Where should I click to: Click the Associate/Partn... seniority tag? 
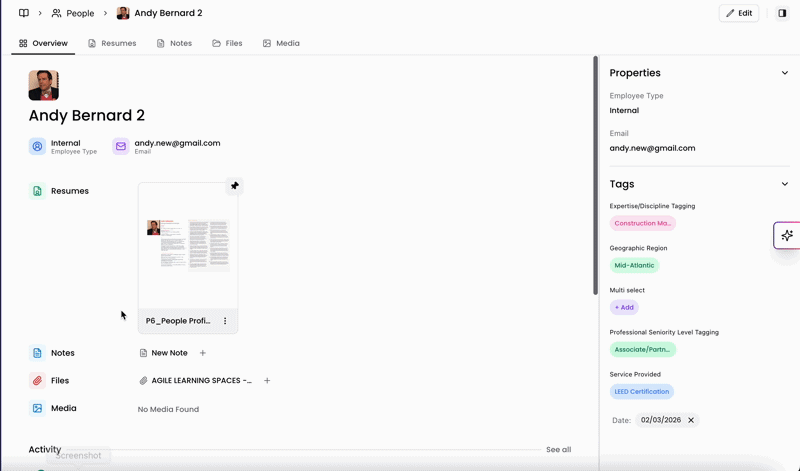click(x=643, y=350)
